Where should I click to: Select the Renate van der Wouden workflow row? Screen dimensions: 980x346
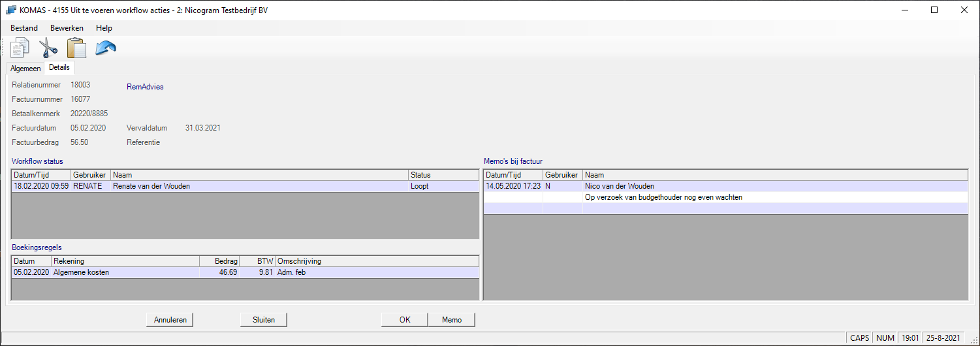pyautogui.click(x=245, y=186)
